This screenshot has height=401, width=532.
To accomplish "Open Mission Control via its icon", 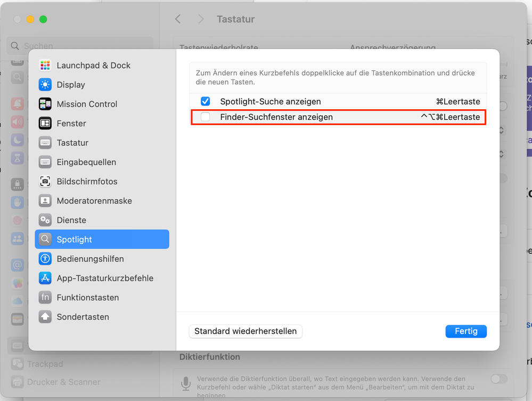I will click(45, 104).
